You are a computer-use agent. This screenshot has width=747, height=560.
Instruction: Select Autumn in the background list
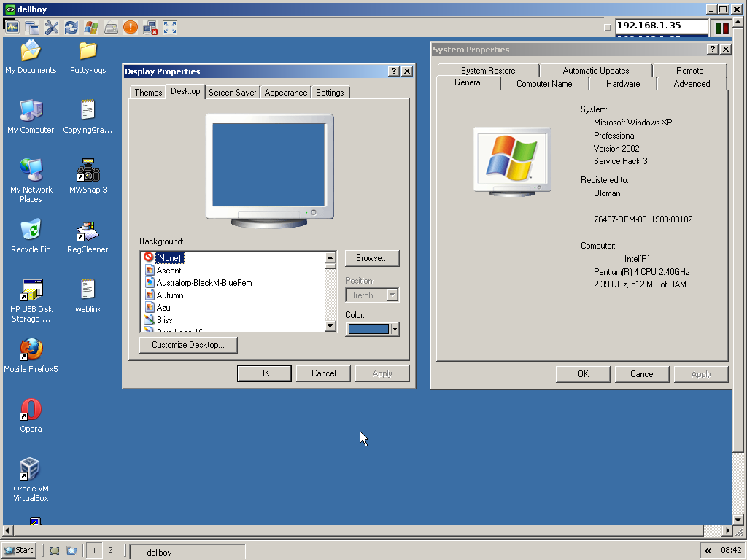[169, 295]
